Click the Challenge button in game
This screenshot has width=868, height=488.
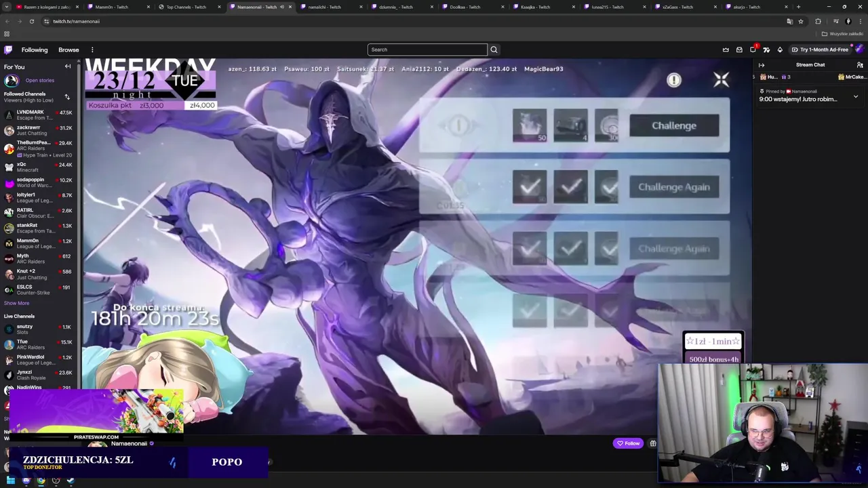(x=674, y=125)
